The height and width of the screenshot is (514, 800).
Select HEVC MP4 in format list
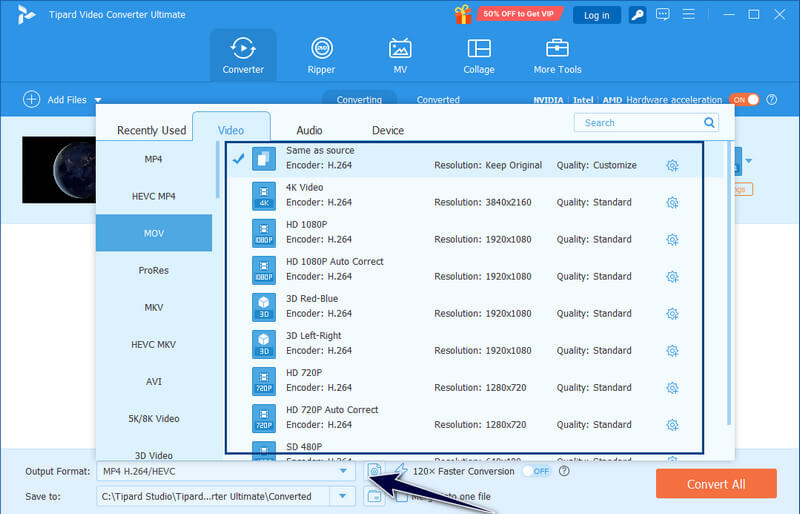point(154,196)
